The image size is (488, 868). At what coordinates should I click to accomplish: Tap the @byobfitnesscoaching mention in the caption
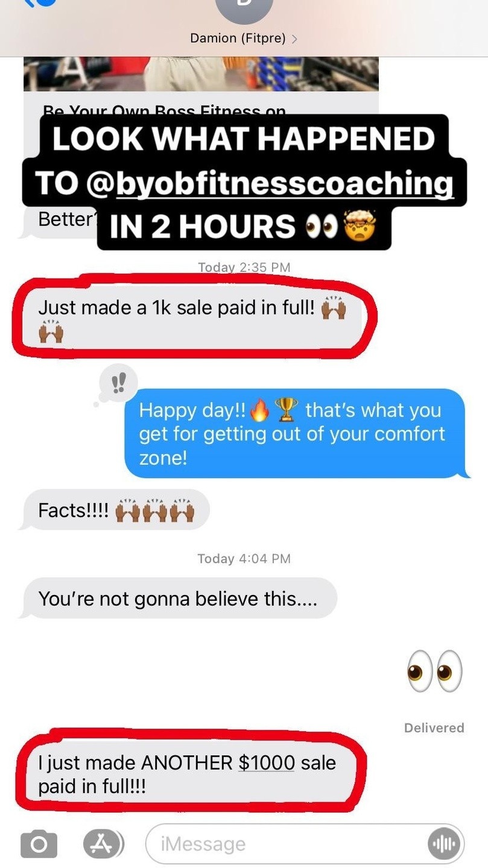coord(269,183)
